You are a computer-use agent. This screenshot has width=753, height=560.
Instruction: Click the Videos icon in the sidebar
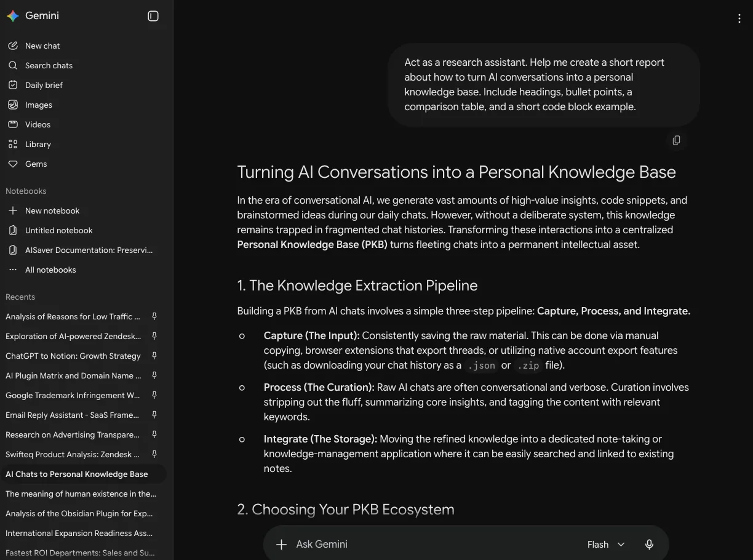[13, 124]
